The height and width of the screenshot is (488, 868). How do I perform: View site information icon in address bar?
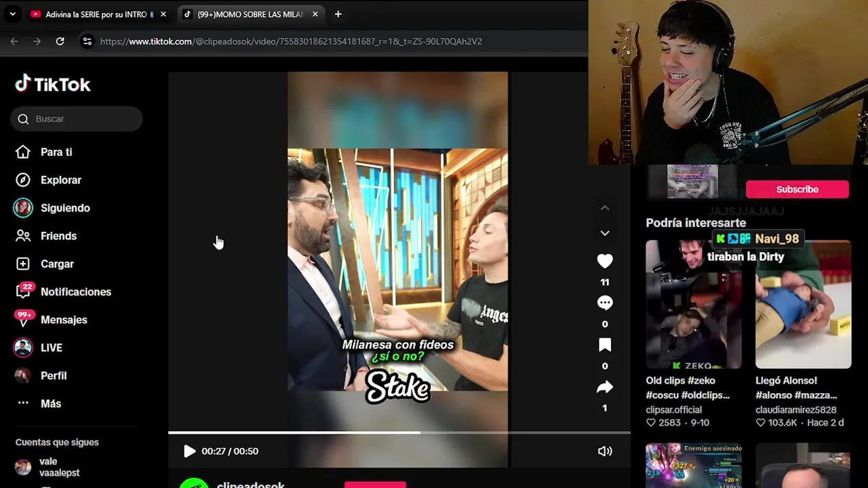coord(87,41)
